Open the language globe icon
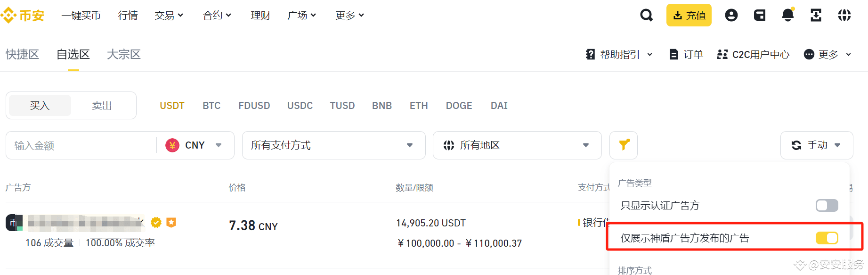Viewport: 868px width, 275px height. point(844,16)
